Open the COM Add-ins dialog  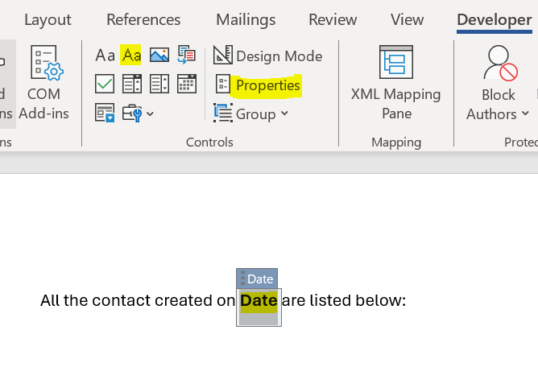click(x=43, y=84)
